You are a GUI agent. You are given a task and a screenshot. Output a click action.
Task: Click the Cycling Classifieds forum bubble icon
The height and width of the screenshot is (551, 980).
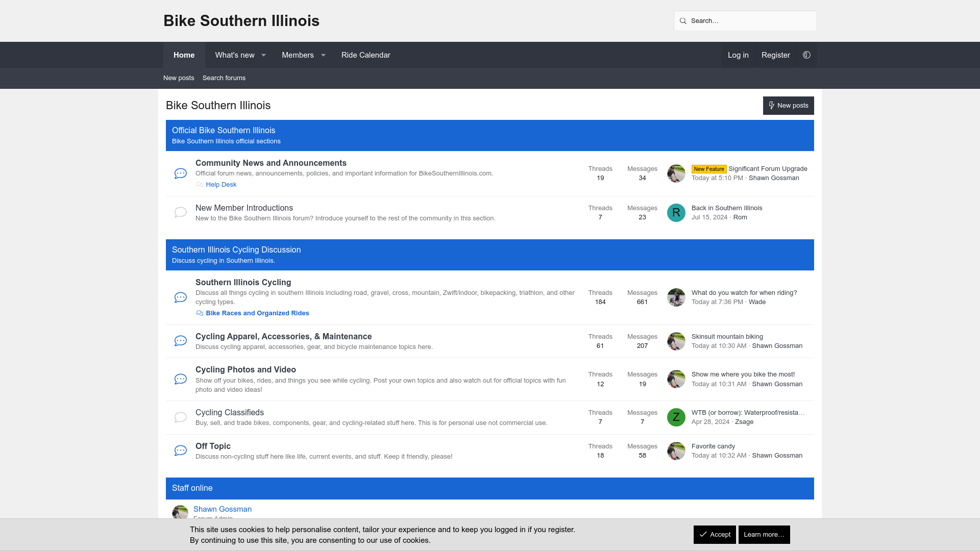coord(181,417)
